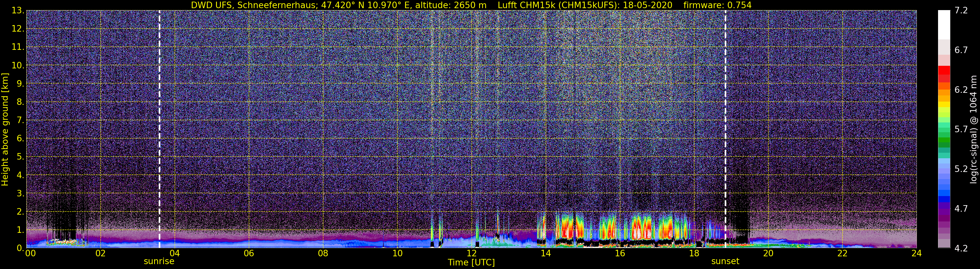
Task: Click the 24 tick on the time axis
Action: [x=917, y=253]
